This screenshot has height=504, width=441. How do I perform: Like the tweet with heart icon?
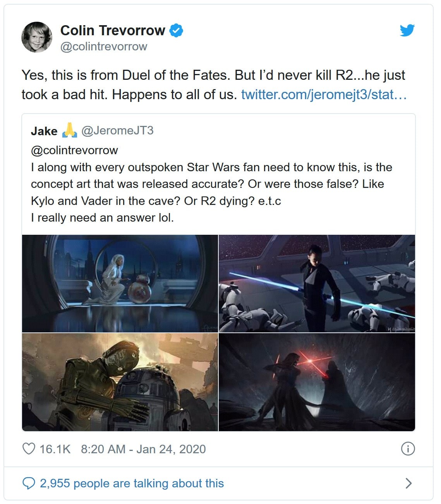click(29, 449)
